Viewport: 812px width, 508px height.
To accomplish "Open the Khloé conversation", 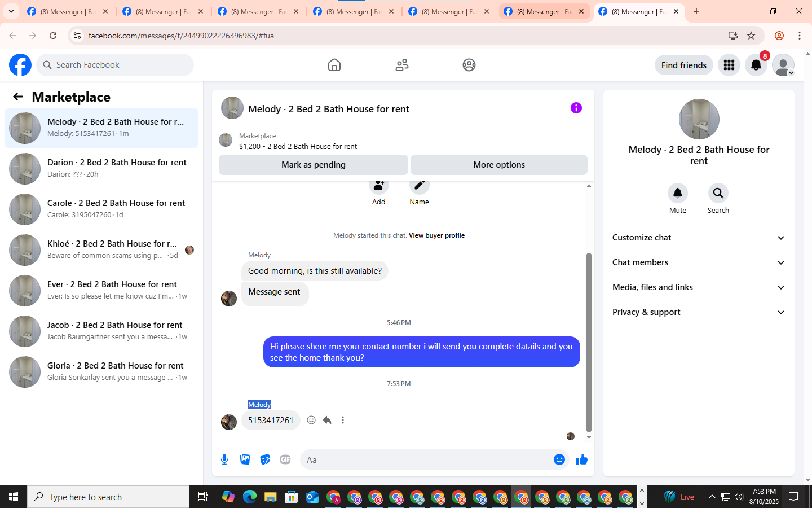I will click(101, 250).
